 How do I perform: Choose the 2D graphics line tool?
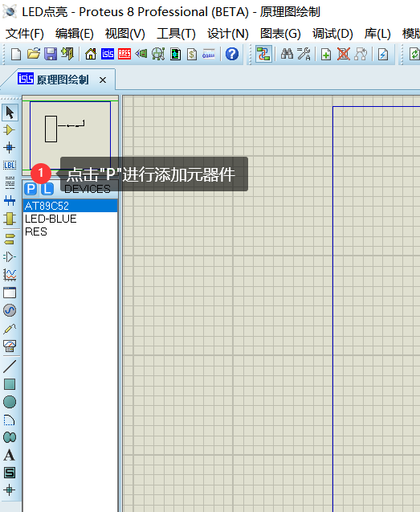click(10, 367)
